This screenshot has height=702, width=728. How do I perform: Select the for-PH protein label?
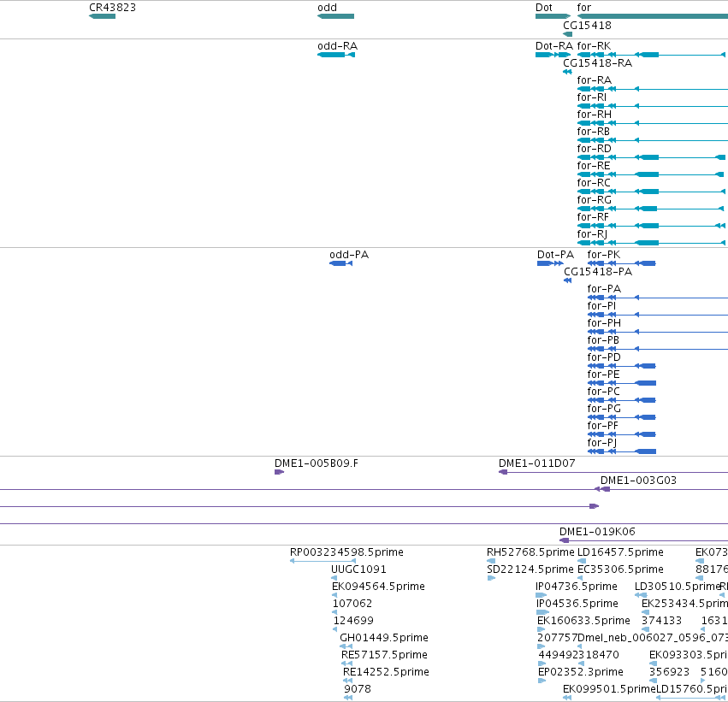pyautogui.click(x=604, y=323)
